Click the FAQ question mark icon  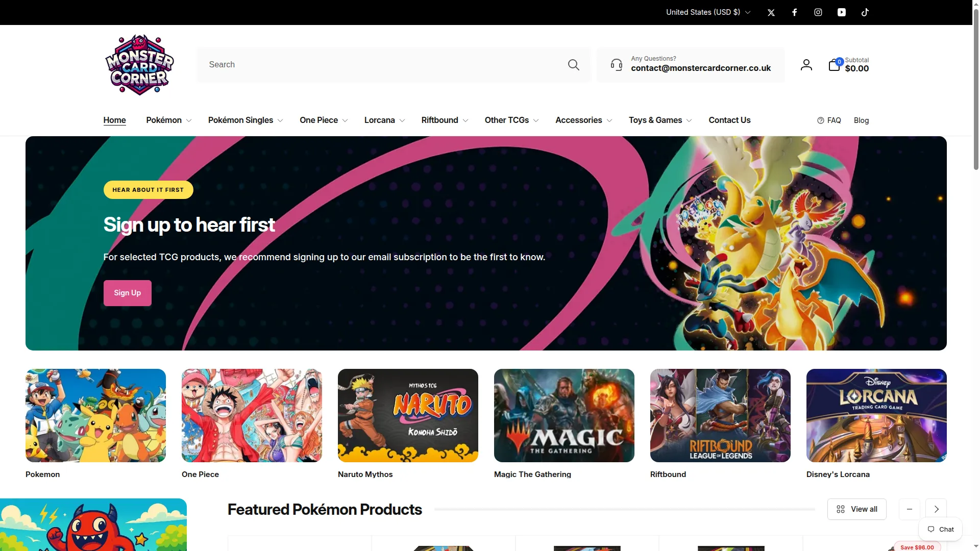821,120
